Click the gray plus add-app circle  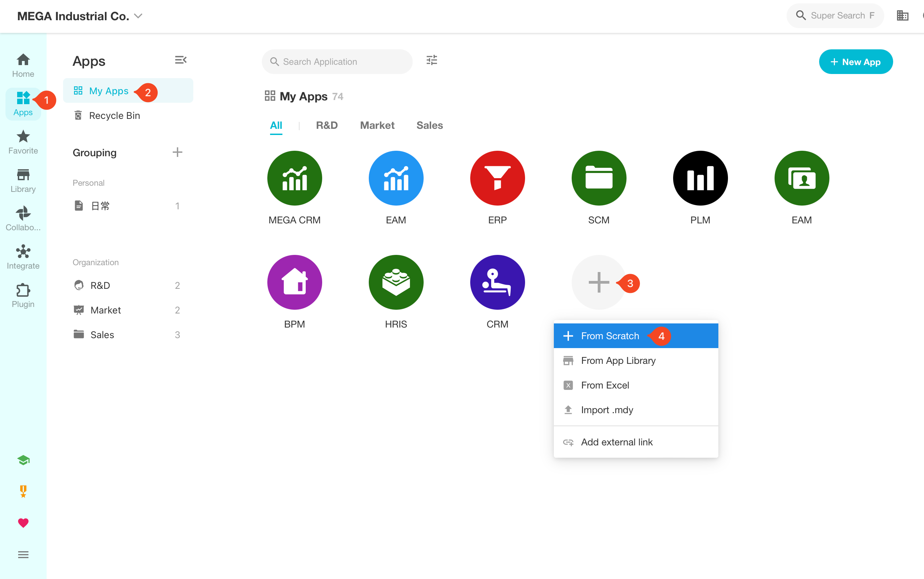point(598,282)
